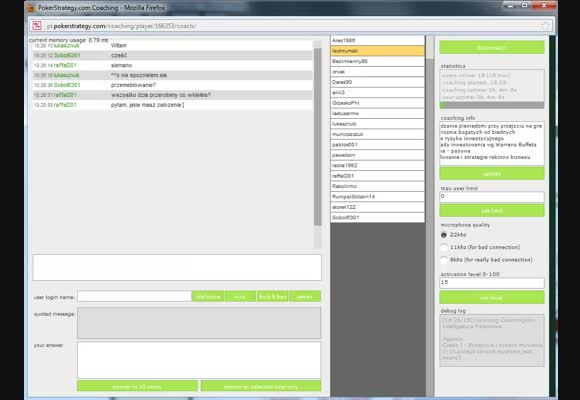Focus the user login name field
The image size is (580, 400).
[135, 296]
